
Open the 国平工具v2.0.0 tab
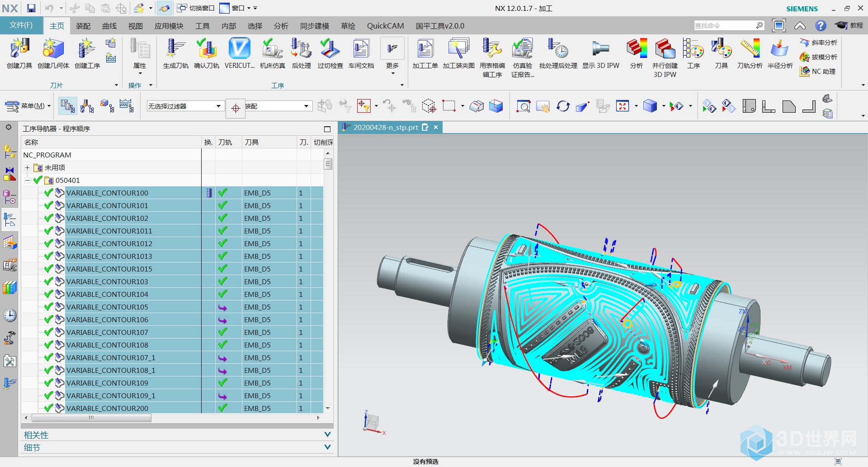click(x=440, y=26)
